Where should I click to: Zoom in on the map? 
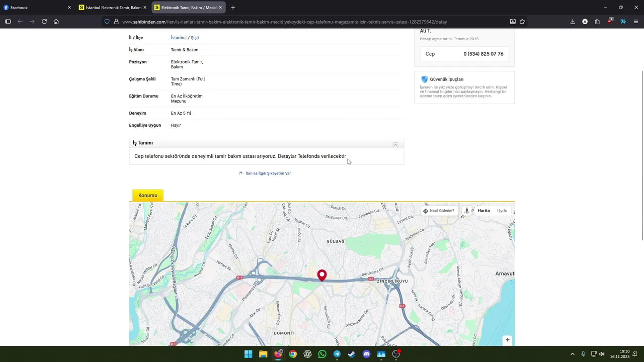(508, 340)
